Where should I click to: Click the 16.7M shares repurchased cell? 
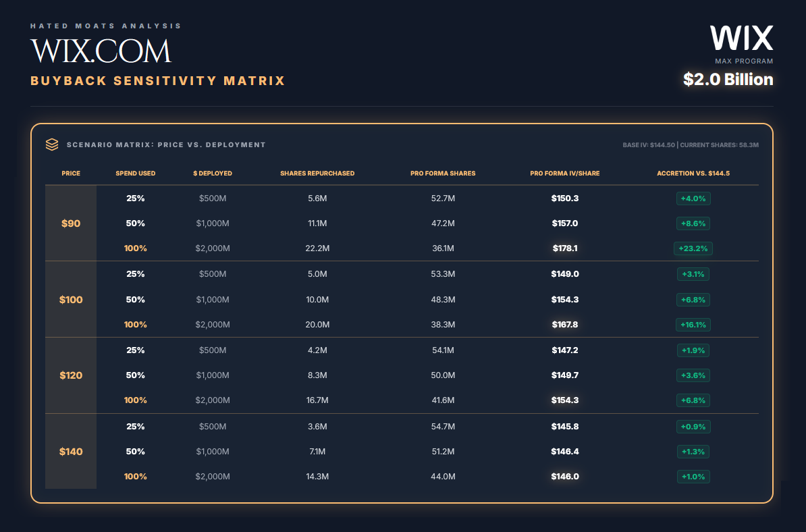(x=317, y=400)
